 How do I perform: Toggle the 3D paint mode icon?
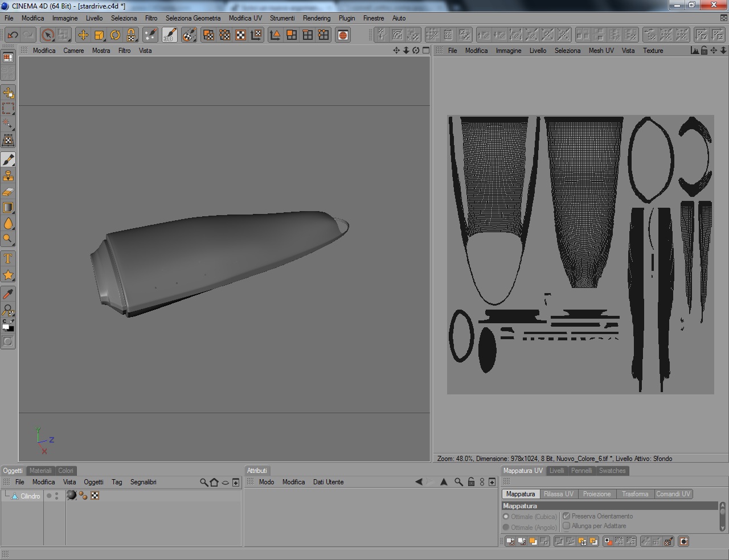(x=170, y=35)
